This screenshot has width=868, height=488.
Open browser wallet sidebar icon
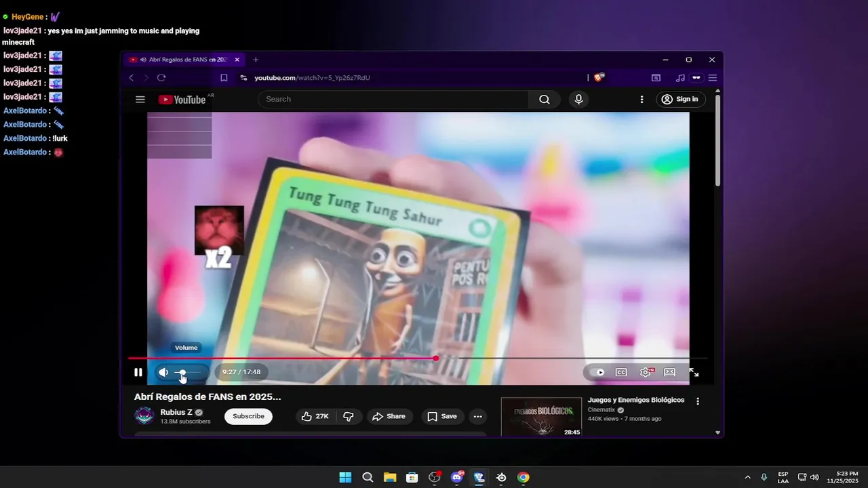coord(656,78)
